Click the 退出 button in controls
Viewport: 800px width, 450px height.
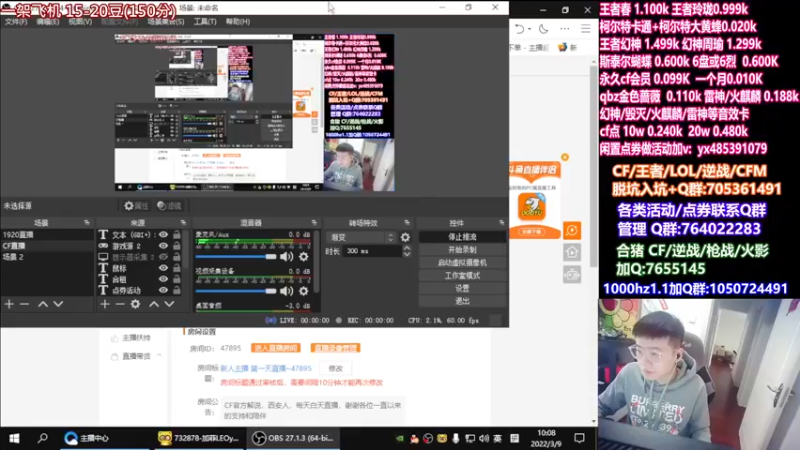point(462,301)
